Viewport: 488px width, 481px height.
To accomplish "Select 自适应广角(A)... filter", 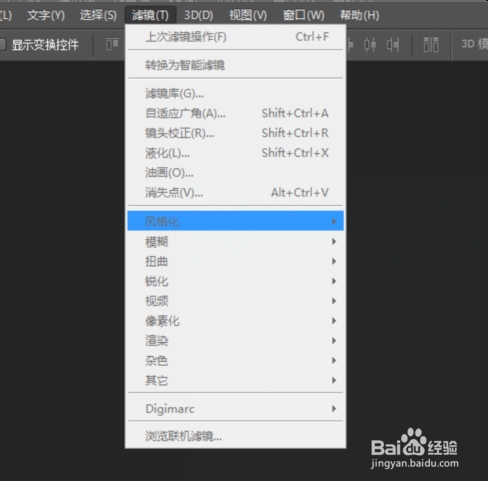I will click(235, 113).
